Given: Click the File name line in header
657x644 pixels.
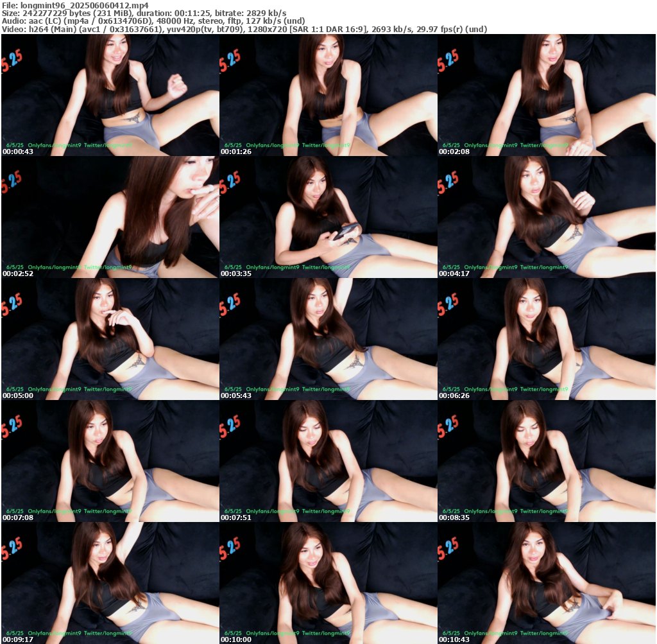Looking at the screenshot, I should point(75,5).
